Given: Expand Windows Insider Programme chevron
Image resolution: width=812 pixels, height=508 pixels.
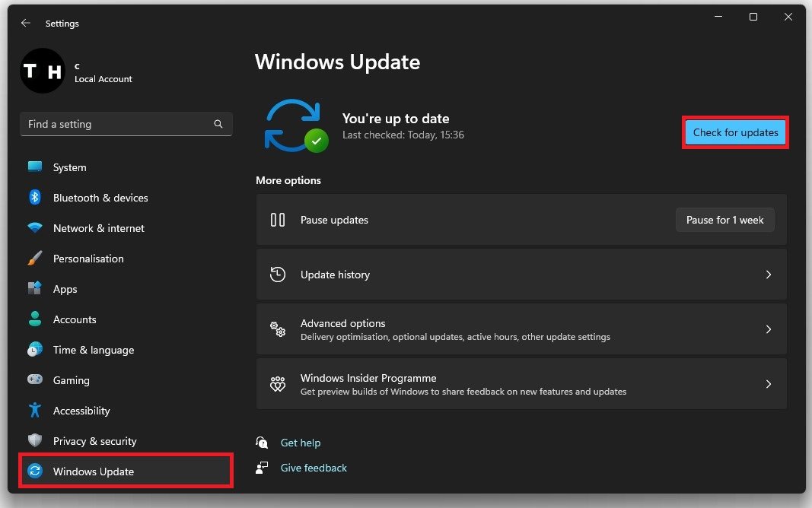Looking at the screenshot, I should [x=768, y=384].
